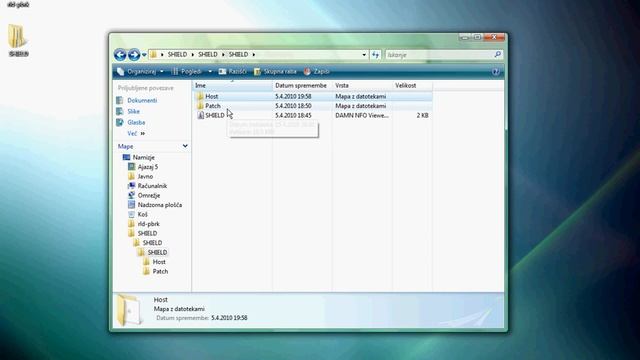Open the Organiziraj menu
The height and width of the screenshot is (360, 640).
(x=140, y=71)
